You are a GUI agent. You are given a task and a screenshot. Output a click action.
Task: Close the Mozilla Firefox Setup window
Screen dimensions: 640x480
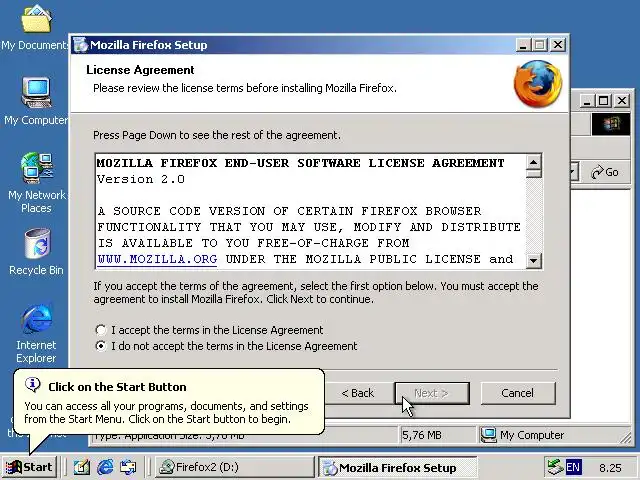pos(558,45)
